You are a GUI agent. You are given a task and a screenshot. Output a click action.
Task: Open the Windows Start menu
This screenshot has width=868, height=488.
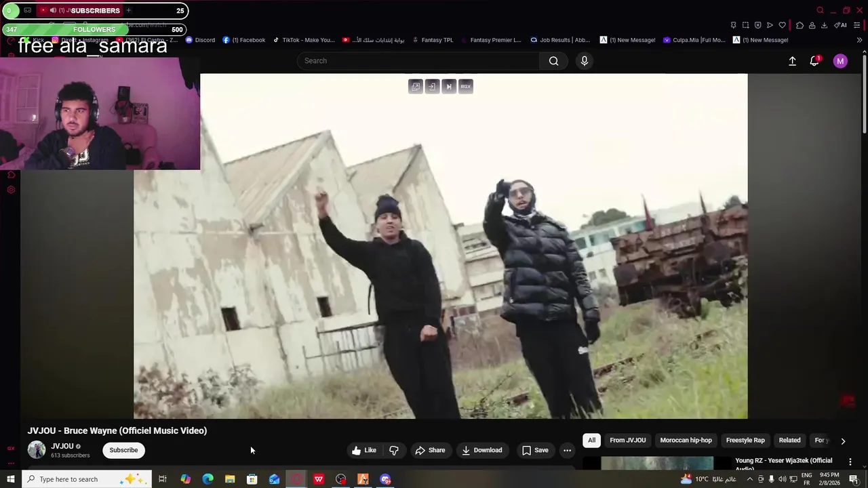tap(11, 479)
